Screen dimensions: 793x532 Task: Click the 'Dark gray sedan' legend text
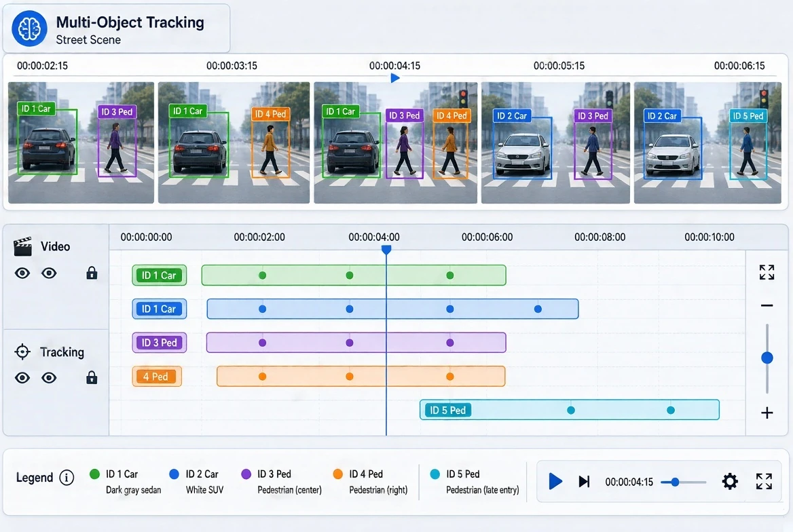point(134,490)
